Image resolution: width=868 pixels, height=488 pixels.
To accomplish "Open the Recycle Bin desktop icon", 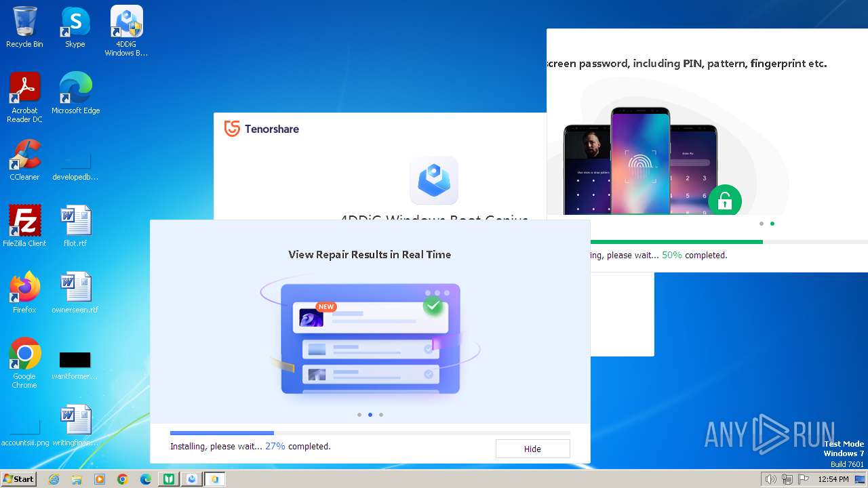I will (x=24, y=28).
